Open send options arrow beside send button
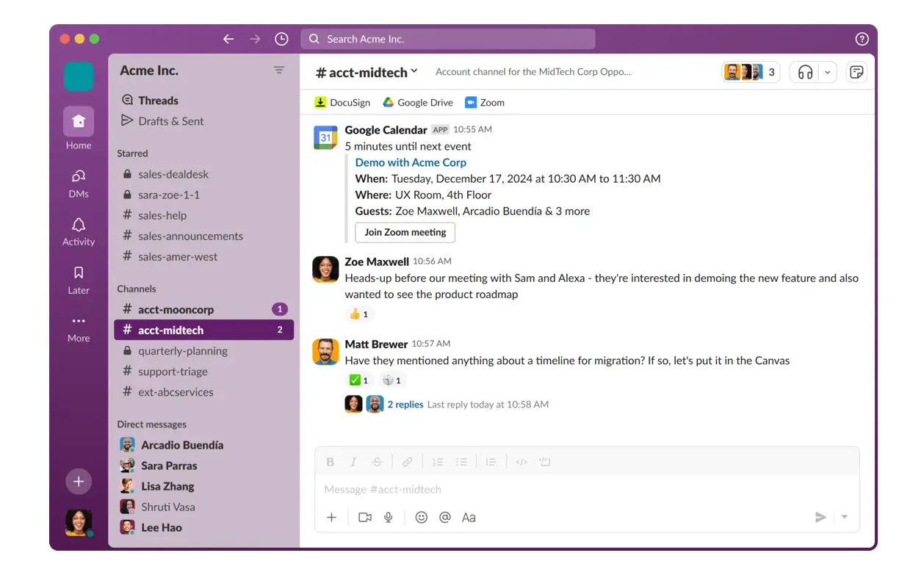This screenshot has width=924, height=572. 845,518
